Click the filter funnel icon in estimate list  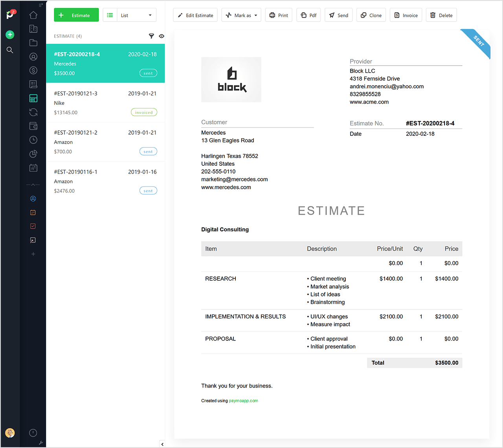click(151, 36)
